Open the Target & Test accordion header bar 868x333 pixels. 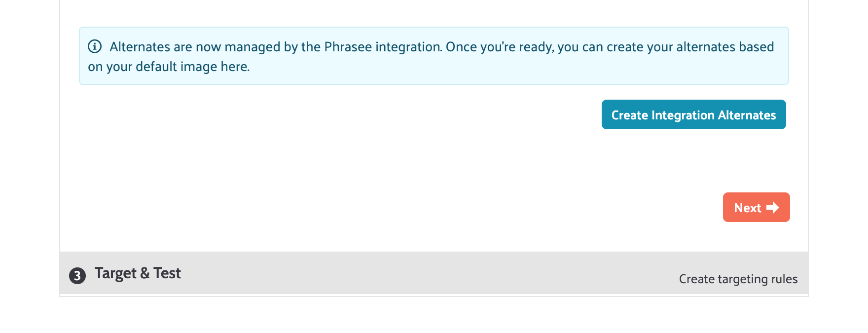pyautogui.click(x=434, y=274)
